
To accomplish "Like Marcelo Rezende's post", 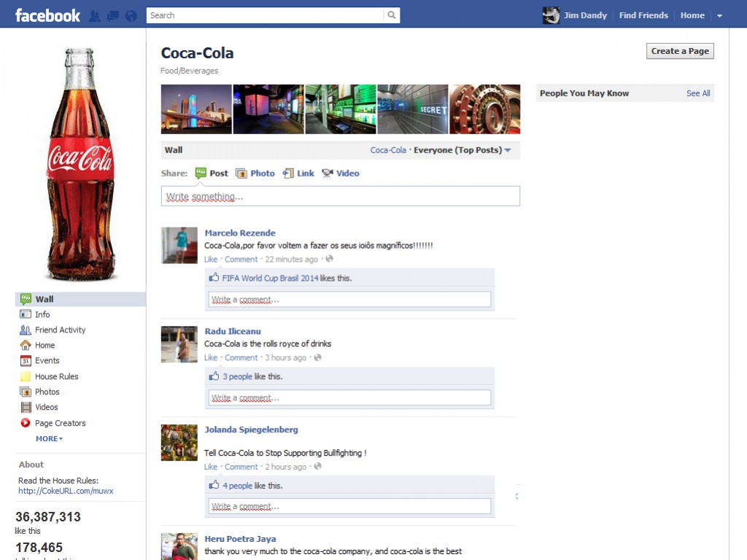I will coord(210,259).
